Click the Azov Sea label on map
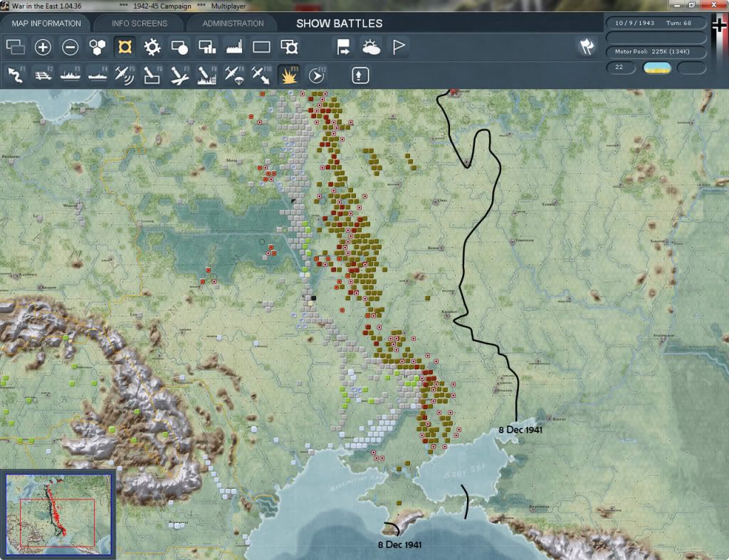729x560 pixels. 465,471
